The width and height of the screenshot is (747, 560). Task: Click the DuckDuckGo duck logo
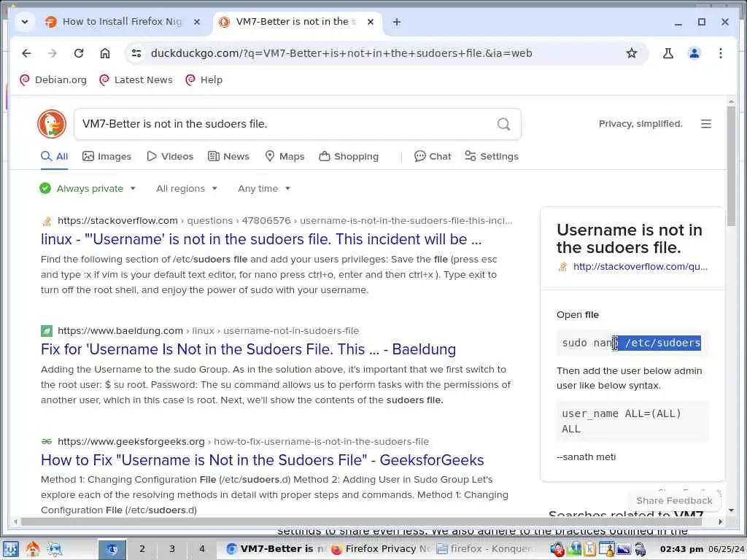[x=52, y=124]
